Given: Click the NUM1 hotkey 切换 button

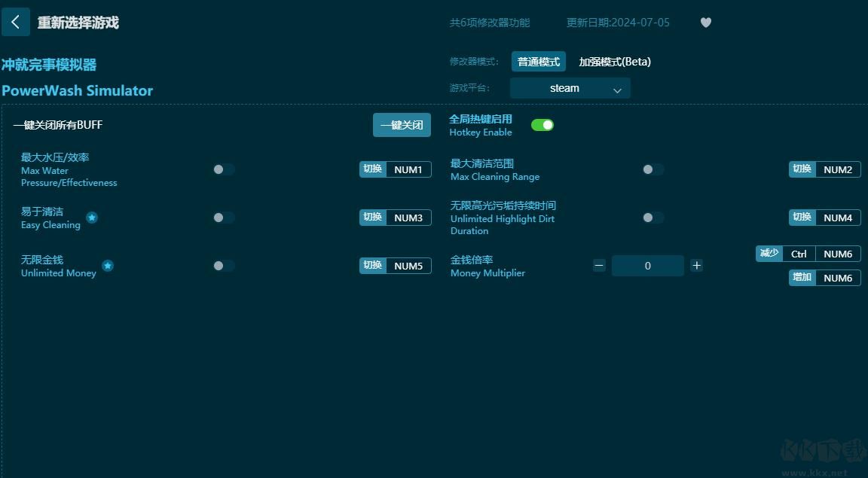Looking at the screenshot, I should [x=372, y=169].
